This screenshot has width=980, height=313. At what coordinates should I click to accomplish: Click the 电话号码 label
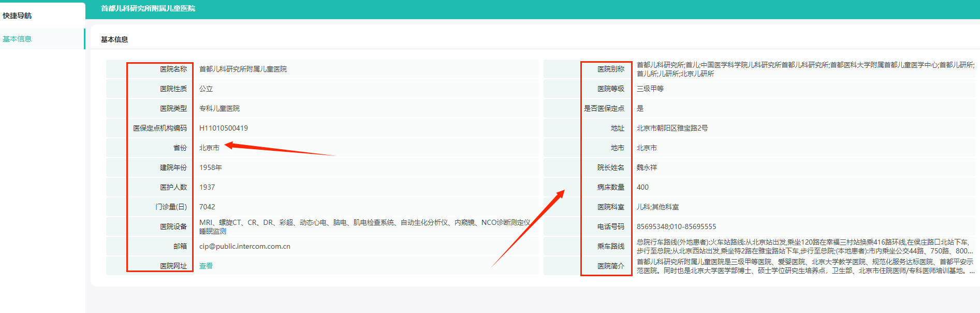coord(611,226)
